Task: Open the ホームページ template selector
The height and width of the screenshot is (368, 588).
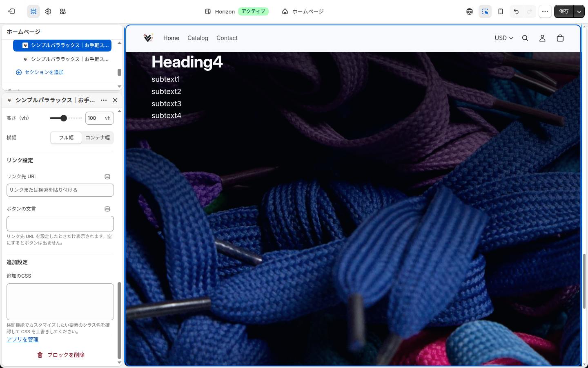Action: [x=303, y=11]
